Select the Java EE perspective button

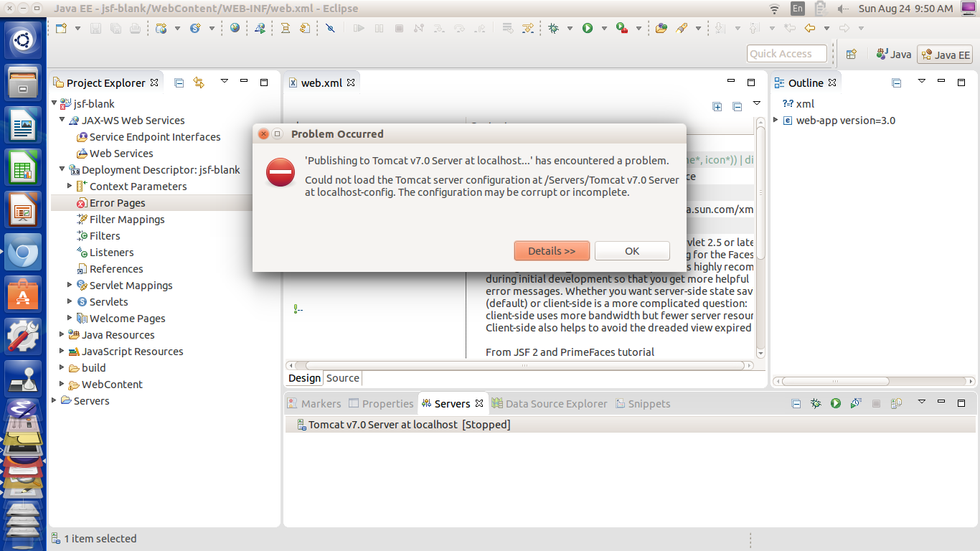(x=945, y=55)
